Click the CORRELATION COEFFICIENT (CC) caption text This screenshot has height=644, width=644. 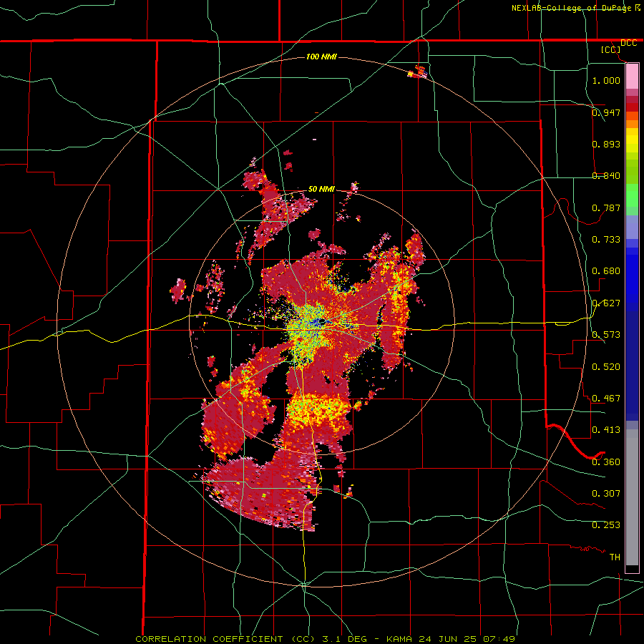[225, 639]
